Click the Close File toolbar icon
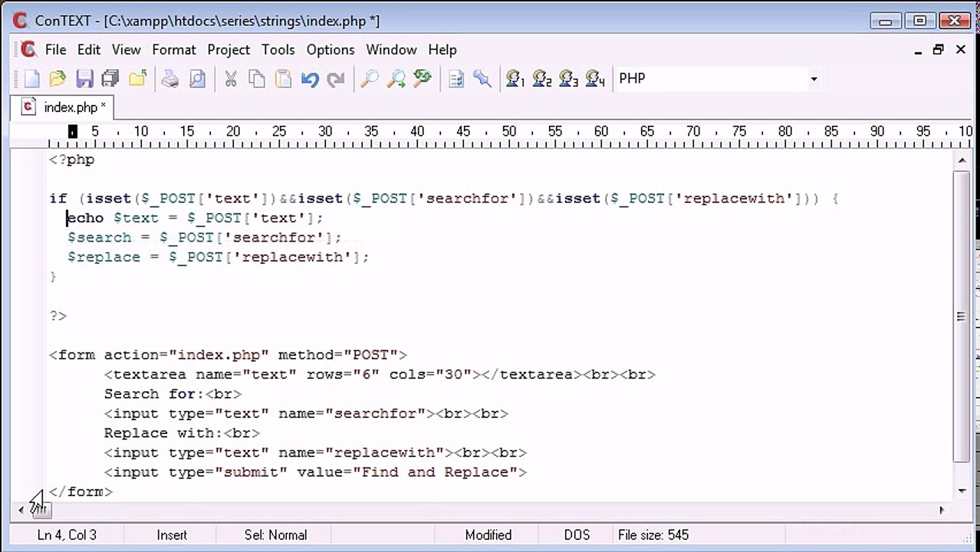The width and height of the screenshot is (980, 552). point(137,78)
